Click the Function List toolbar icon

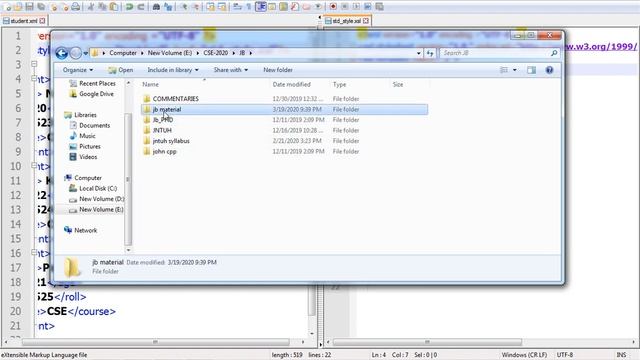coord(295,7)
